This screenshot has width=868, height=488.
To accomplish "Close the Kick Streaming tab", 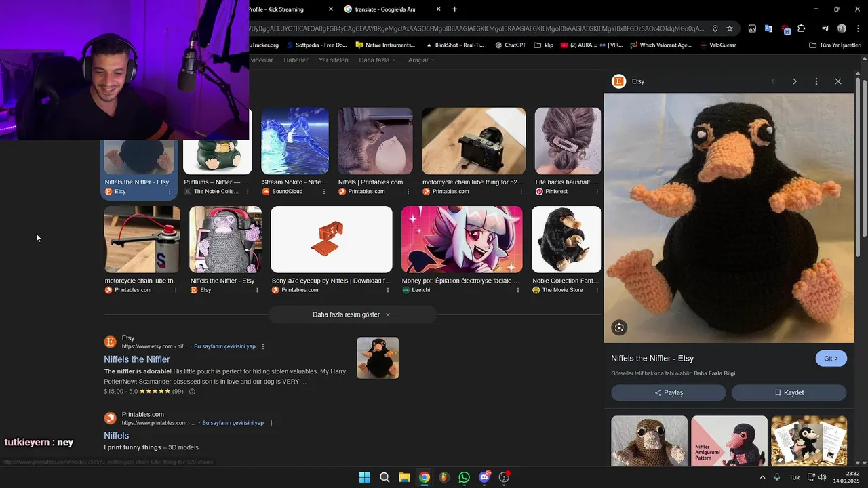I will point(331,9).
